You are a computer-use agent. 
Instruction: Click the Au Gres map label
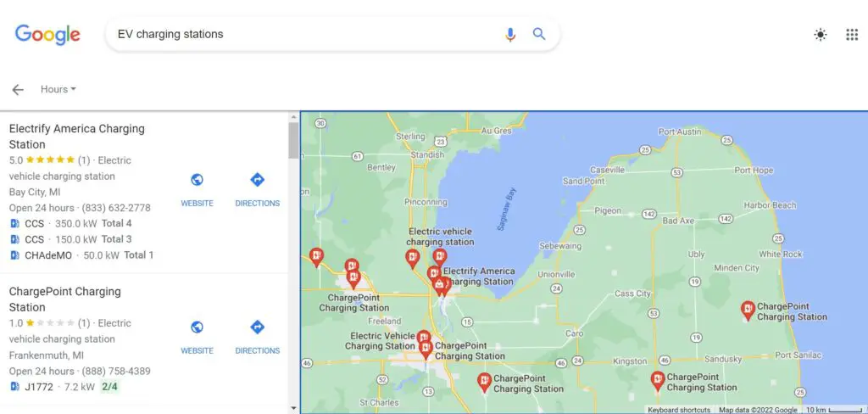pos(497,131)
